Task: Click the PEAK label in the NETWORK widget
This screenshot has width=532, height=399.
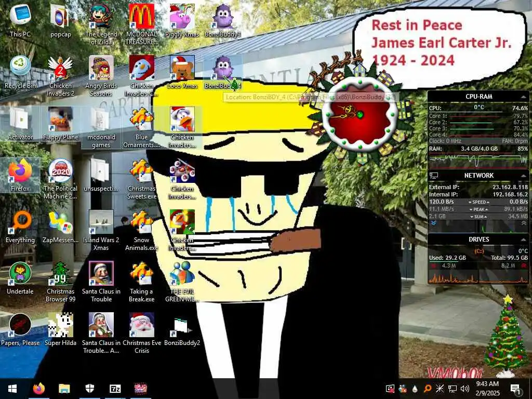Action: point(478,209)
